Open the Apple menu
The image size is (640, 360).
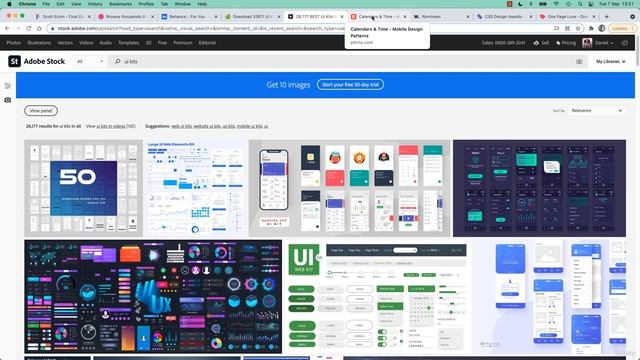click(x=9, y=4)
